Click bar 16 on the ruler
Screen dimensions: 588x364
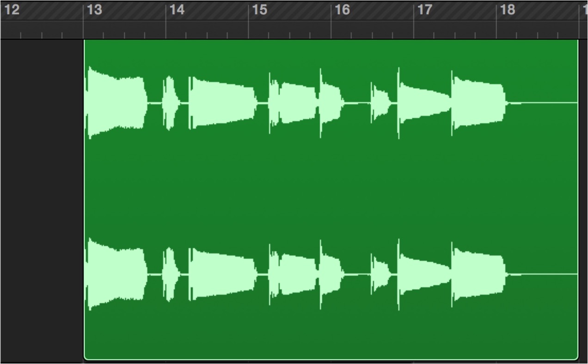click(x=342, y=10)
